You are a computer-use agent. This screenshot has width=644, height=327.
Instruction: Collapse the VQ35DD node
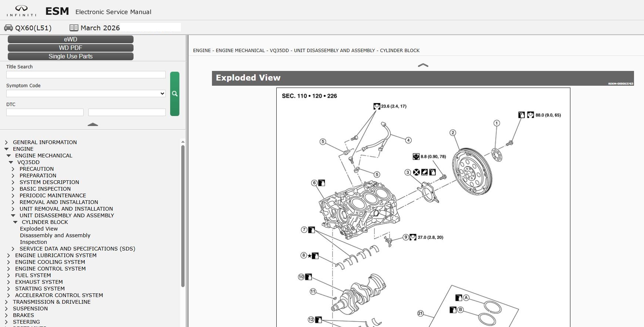pos(11,162)
